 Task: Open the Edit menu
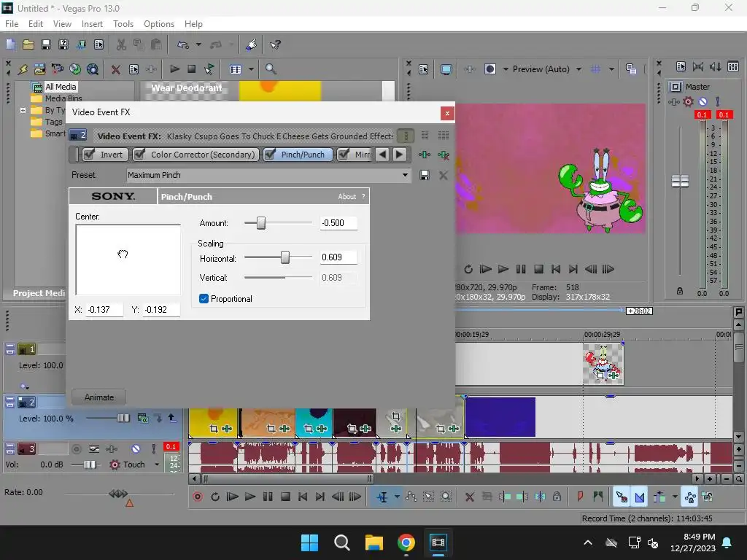[36, 24]
